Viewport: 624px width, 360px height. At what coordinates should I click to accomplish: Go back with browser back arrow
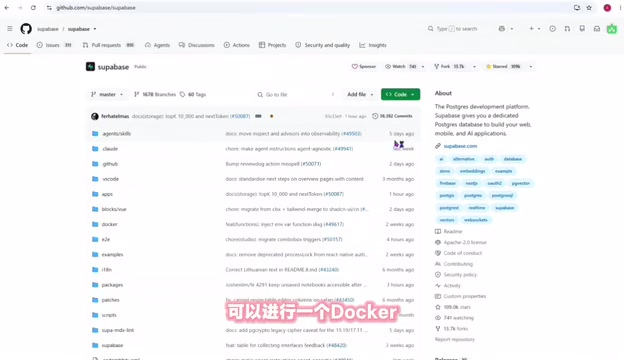tap(7, 8)
